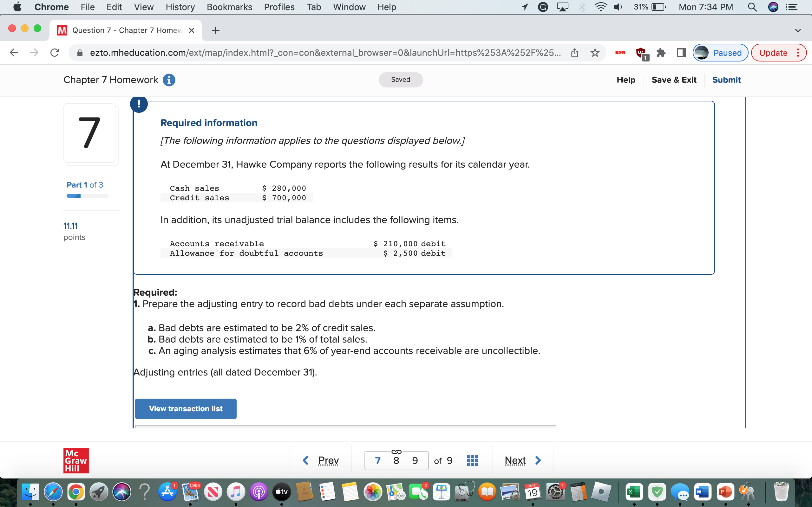Image resolution: width=812 pixels, height=507 pixels.
Task: Click the Part 1 of 3 progress bar
Action: tap(87, 196)
